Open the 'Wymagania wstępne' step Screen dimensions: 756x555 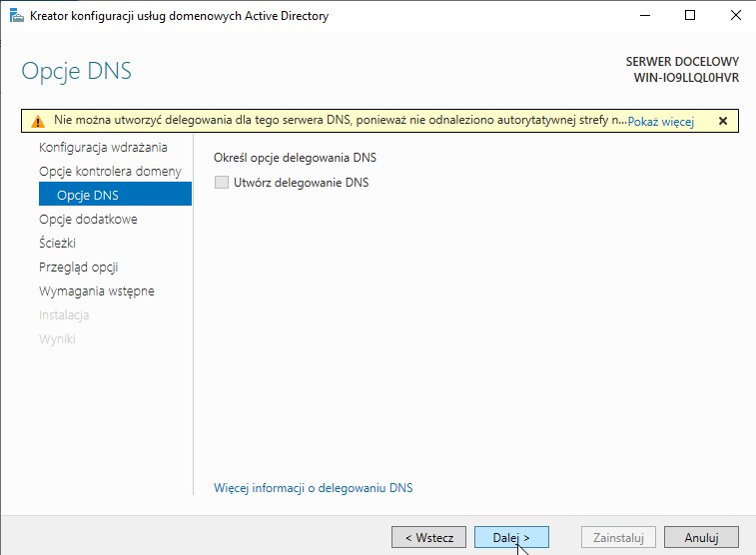[96, 290]
